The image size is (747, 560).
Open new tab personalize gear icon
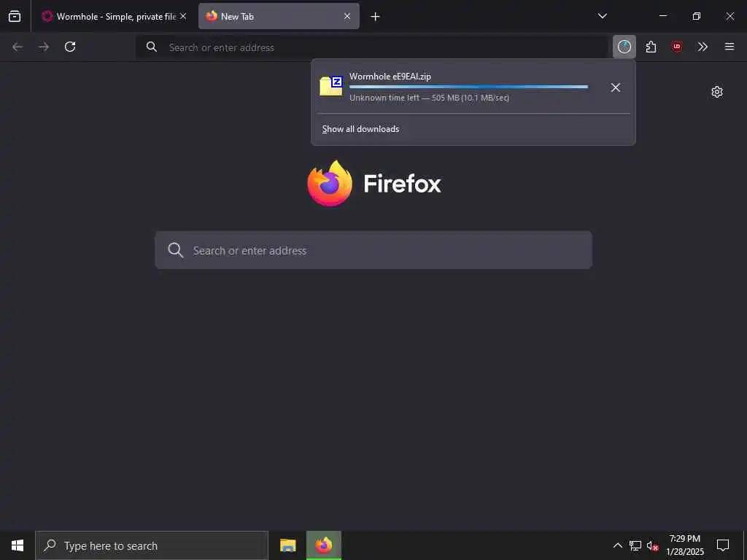pyautogui.click(x=717, y=92)
